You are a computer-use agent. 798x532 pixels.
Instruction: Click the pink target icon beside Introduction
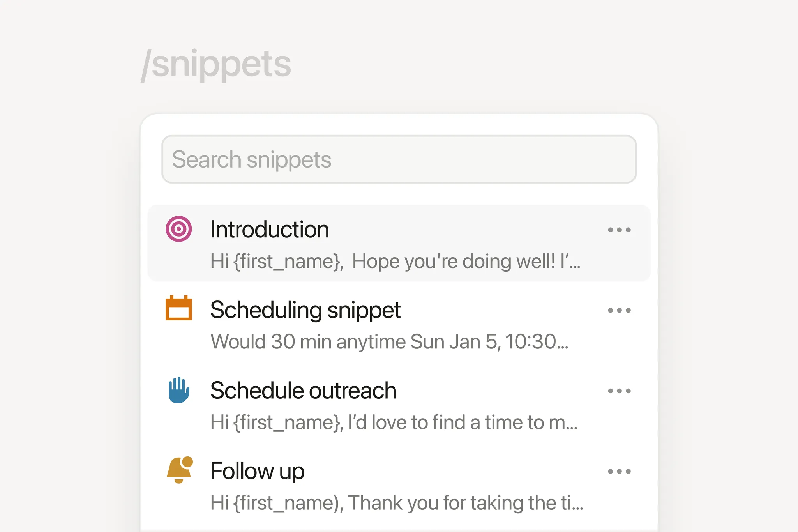[179, 229]
